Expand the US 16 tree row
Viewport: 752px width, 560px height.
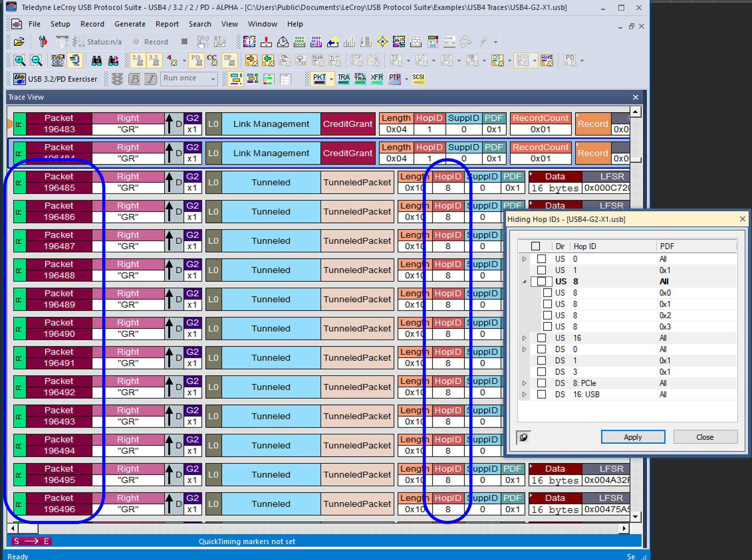pyautogui.click(x=524, y=338)
